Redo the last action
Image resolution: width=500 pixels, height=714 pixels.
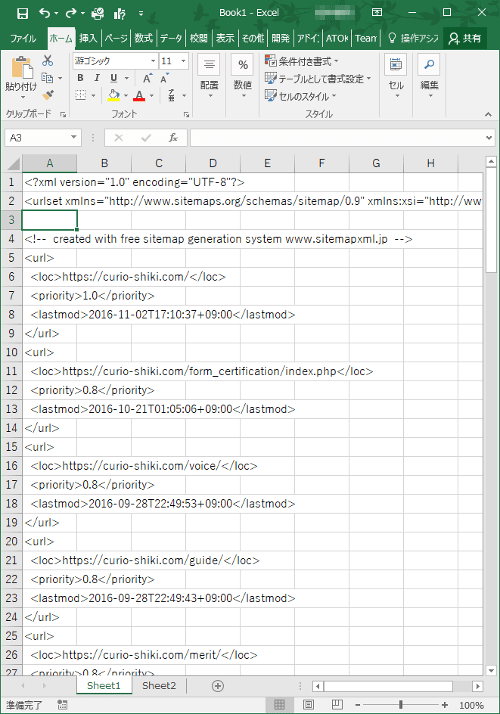[x=71, y=13]
